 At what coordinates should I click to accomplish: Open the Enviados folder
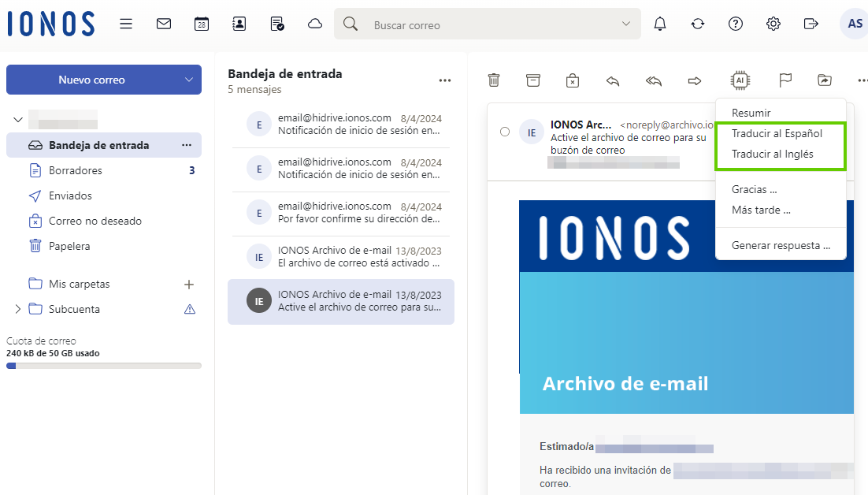point(104,195)
